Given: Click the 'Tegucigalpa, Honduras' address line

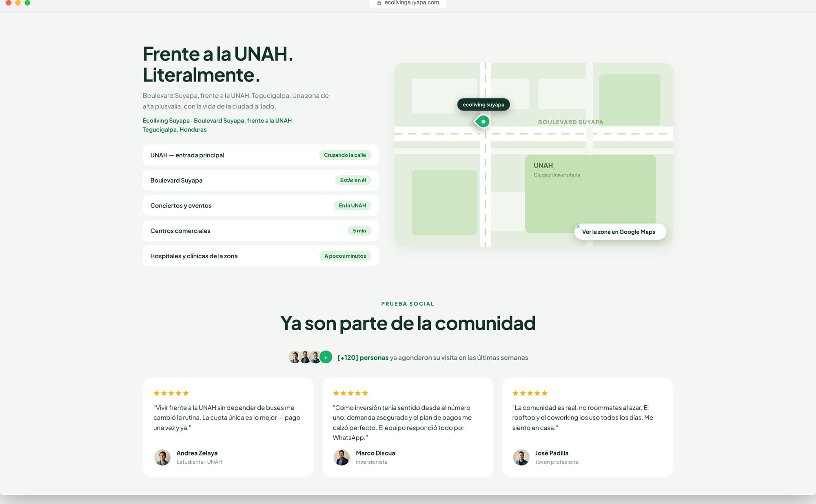Looking at the screenshot, I should (175, 130).
